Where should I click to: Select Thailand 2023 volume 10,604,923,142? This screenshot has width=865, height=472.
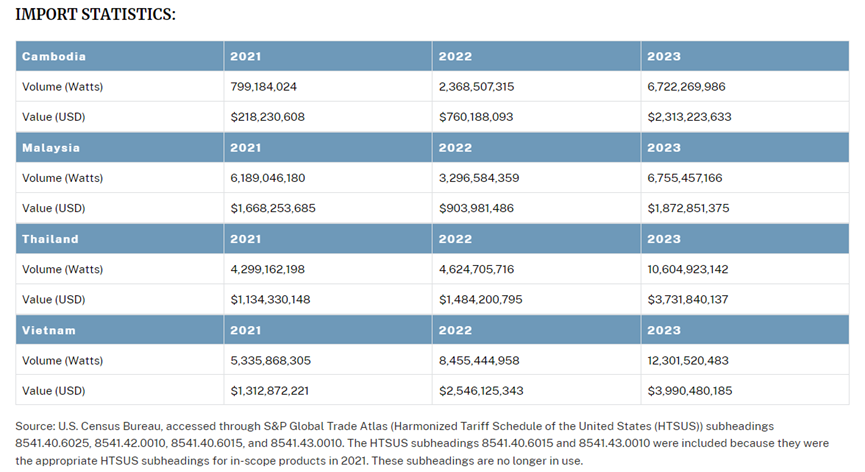[687, 269]
